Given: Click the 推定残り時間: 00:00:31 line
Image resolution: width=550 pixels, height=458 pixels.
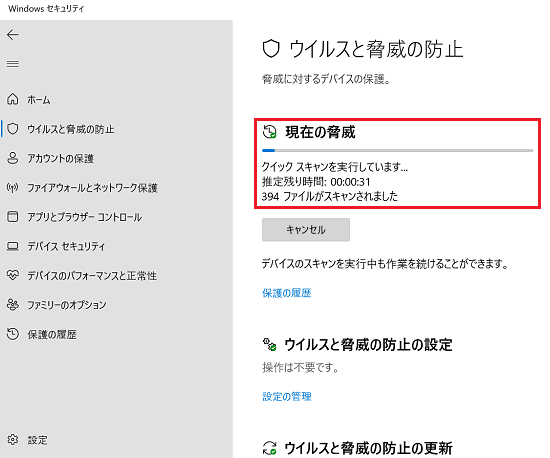Looking at the screenshot, I should (316, 182).
